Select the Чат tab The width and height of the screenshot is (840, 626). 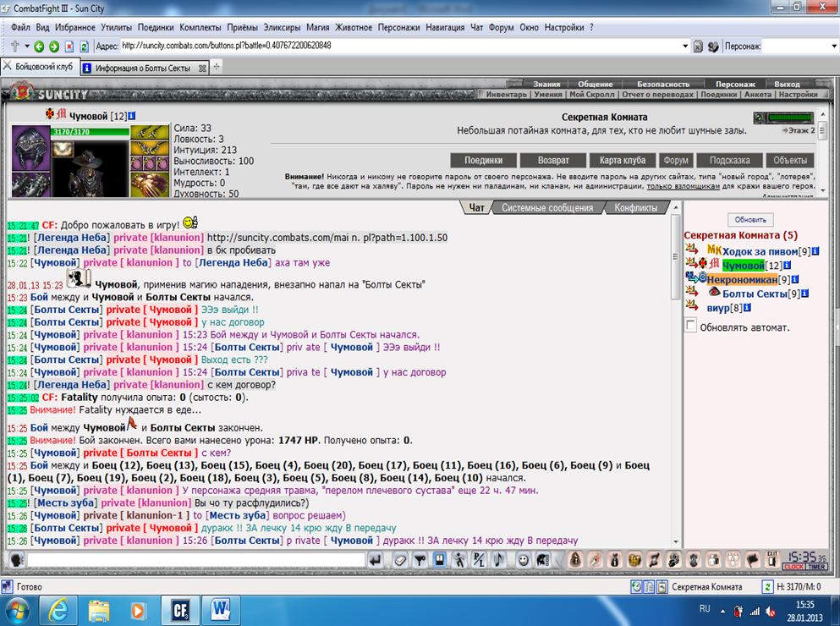477,208
